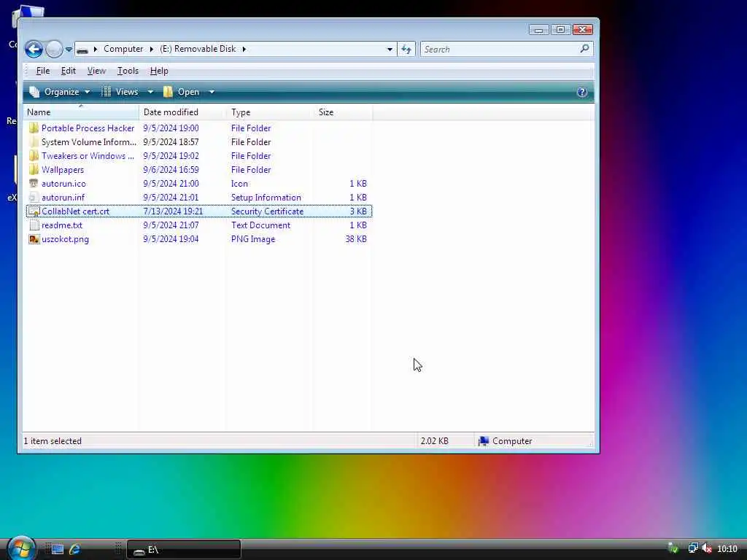This screenshot has height=560, width=747.
Task: Select the Tweakers or Windows folder icon
Action: [34, 156]
